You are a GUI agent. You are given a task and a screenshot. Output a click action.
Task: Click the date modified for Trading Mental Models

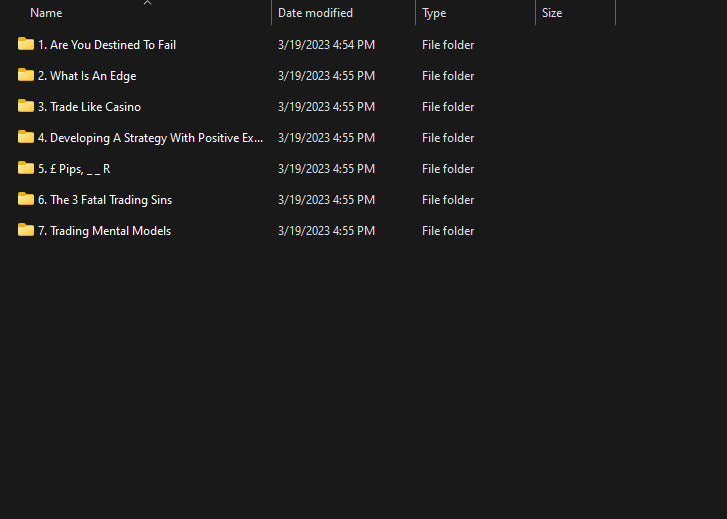click(326, 231)
